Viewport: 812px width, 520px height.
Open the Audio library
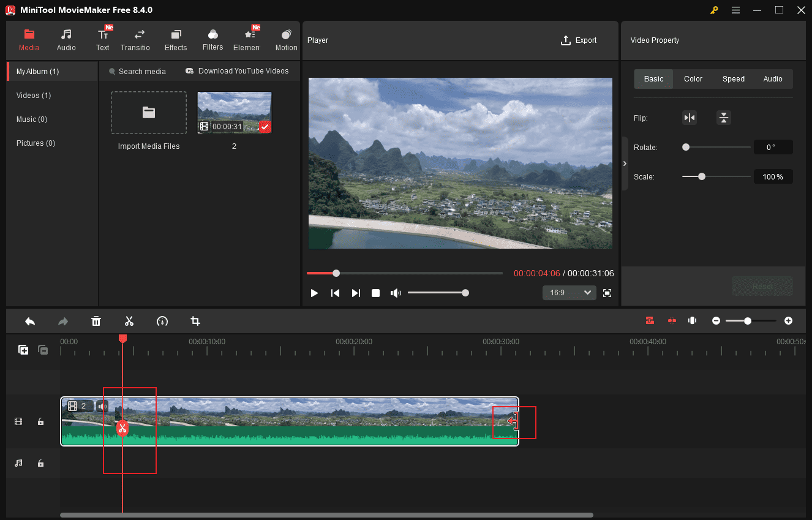66,39
